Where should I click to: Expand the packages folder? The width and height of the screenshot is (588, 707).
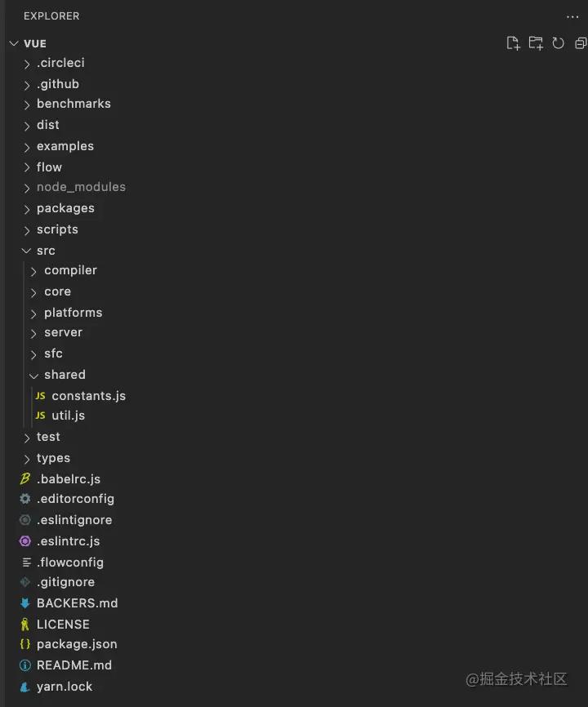coord(27,208)
